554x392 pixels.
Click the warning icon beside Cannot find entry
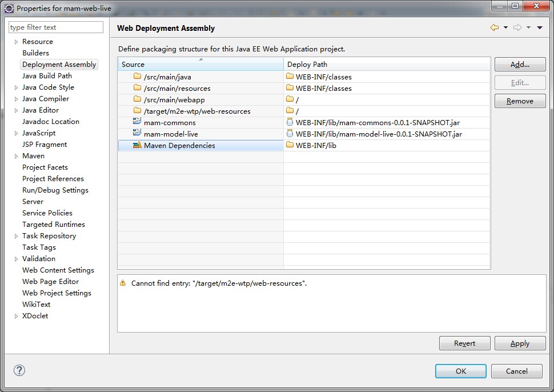pyautogui.click(x=123, y=283)
